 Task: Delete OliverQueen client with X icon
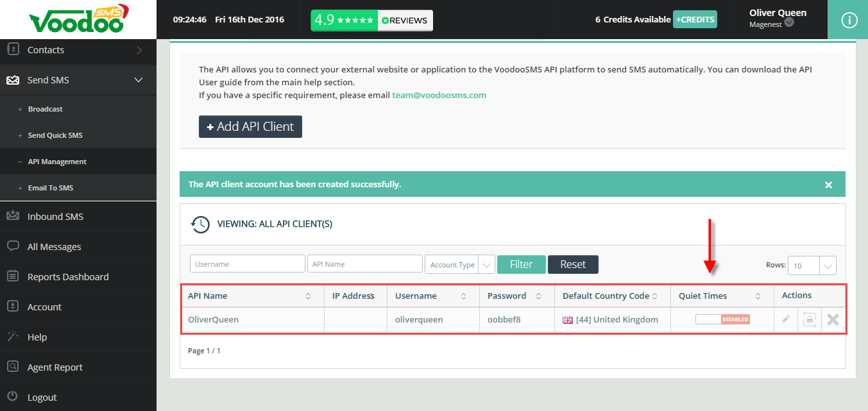click(x=833, y=319)
